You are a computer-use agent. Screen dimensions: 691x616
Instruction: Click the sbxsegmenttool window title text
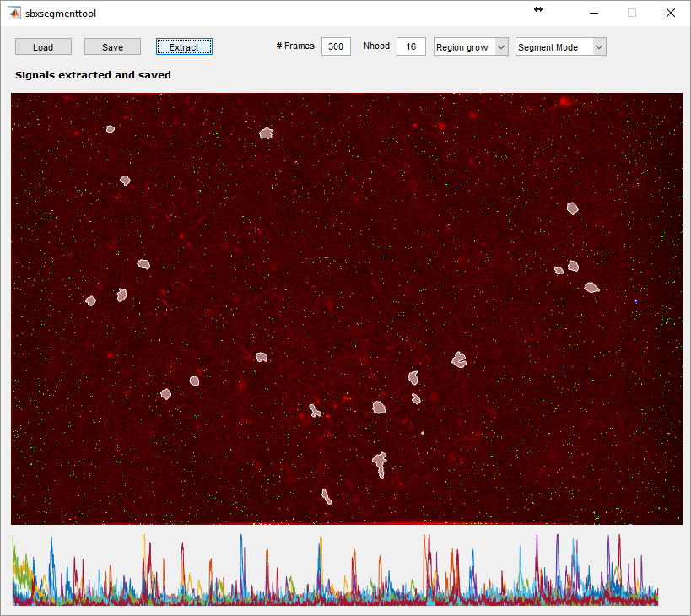point(61,14)
